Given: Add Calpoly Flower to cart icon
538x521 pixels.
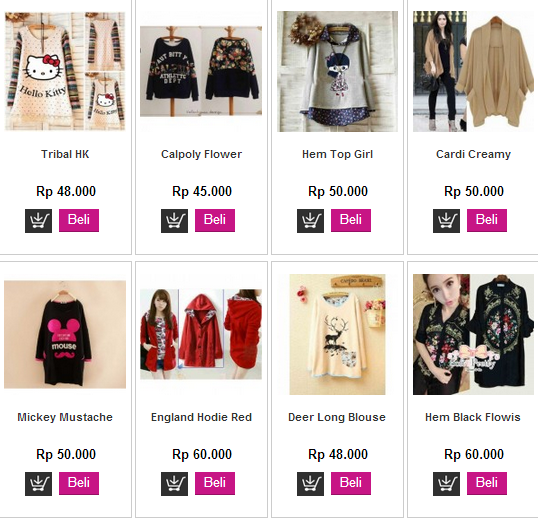Looking at the screenshot, I should [x=174, y=221].
